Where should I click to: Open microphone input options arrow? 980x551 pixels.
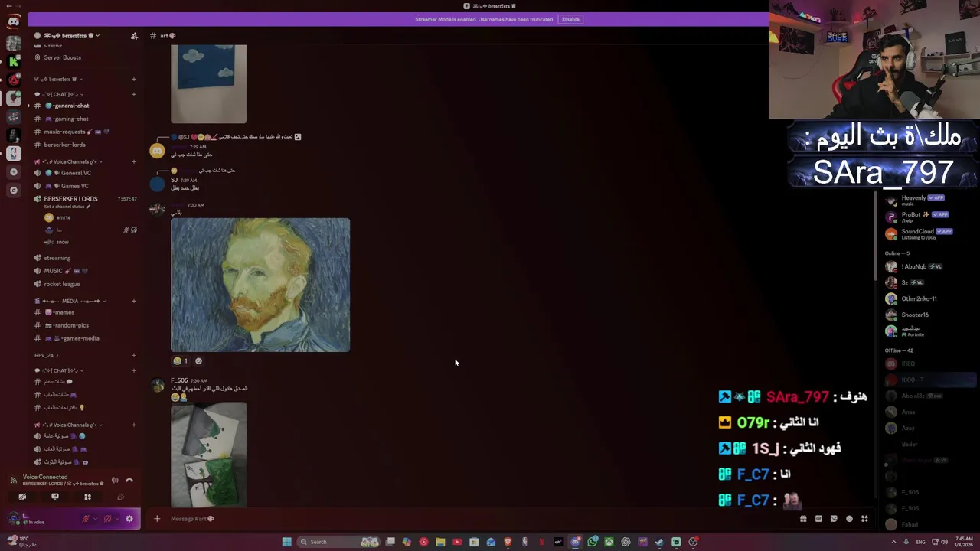coord(95,519)
